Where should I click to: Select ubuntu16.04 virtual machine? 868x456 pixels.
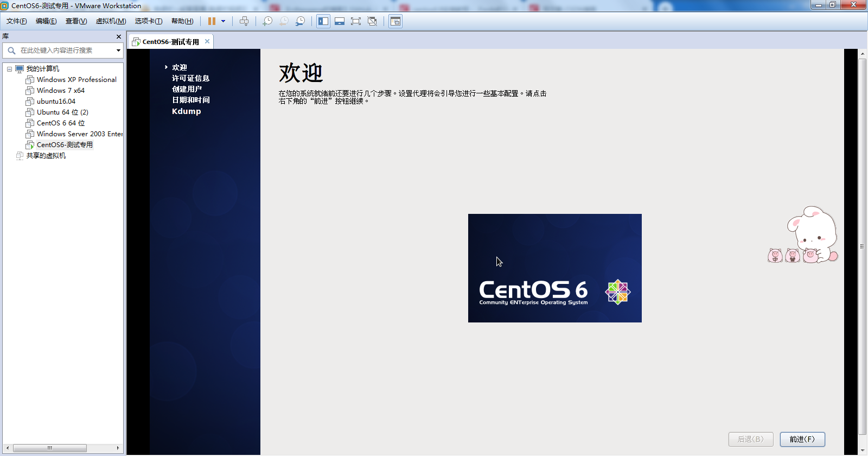(56, 102)
